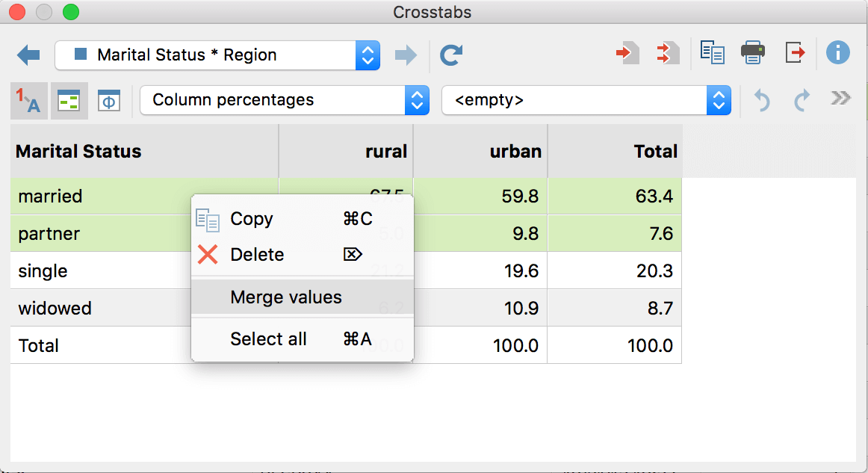This screenshot has height=473, width=868.
Task: Click the total value 63.4
Action: point(654,196)
